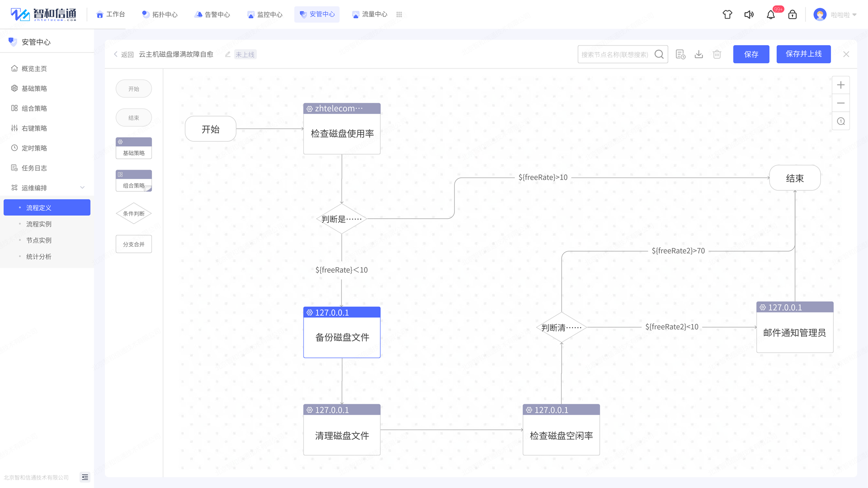Select the 邮件通知管理员 node
868x488 pixels.
(x=795, y=328)
